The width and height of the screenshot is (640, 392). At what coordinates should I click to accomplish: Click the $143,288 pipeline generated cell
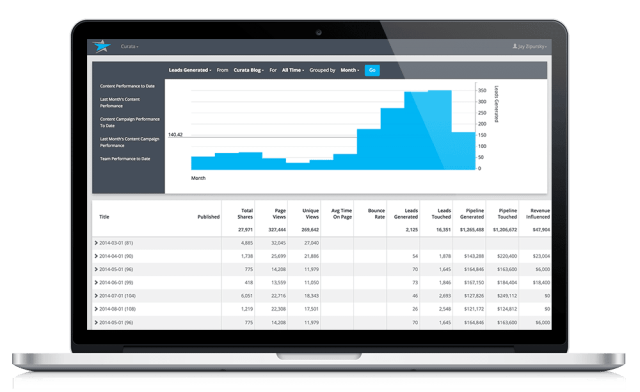click(x=474, y=256)
